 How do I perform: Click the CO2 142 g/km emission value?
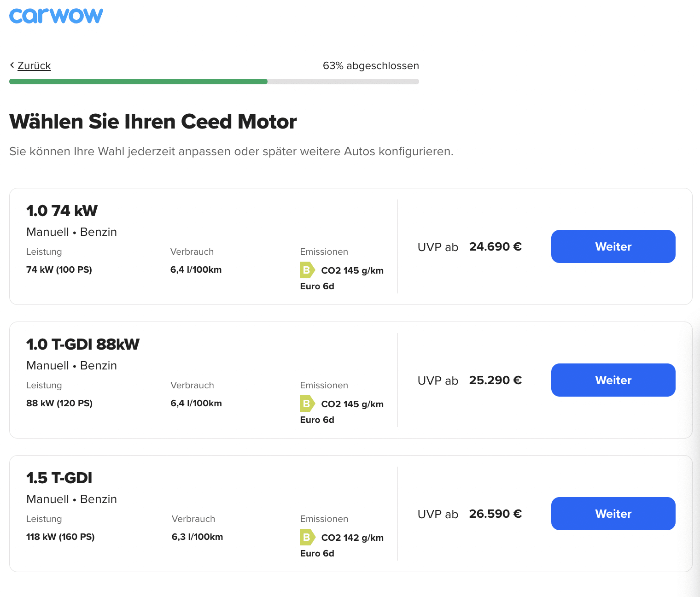[352, 538]
